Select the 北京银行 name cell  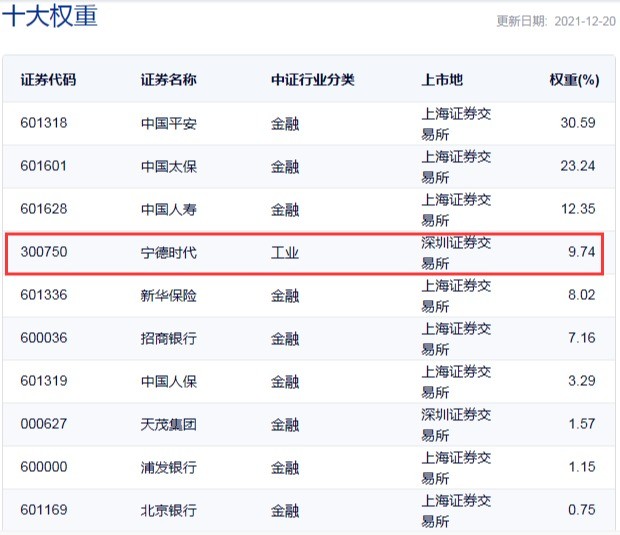pos(169,511)
